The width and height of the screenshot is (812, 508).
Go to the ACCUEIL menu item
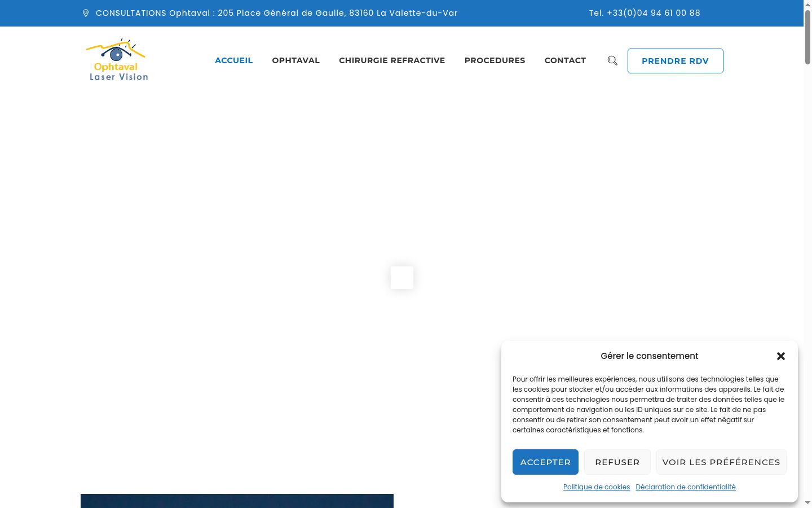(233, 60)
